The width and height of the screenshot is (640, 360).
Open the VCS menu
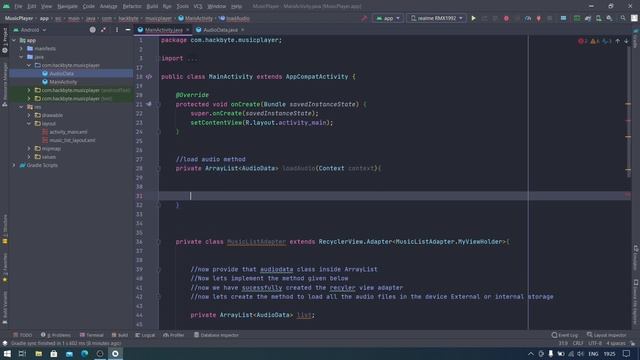198,6
